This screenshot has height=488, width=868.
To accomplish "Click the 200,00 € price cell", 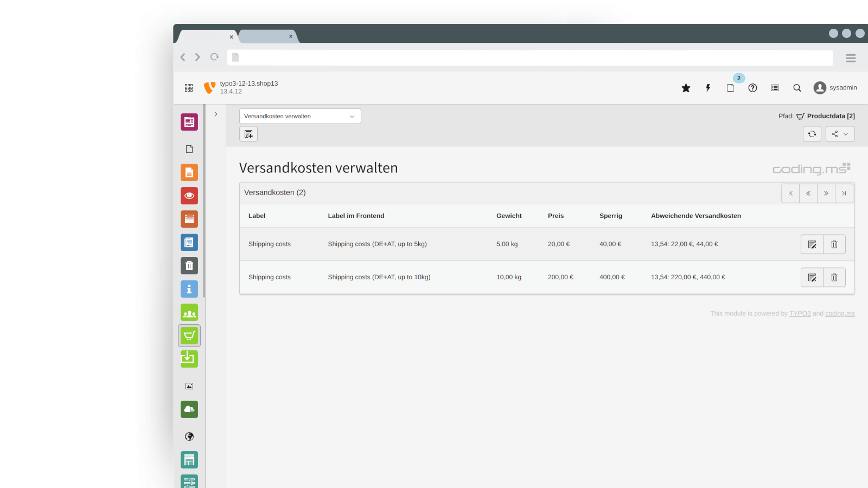I will click(x=560, y=277).
